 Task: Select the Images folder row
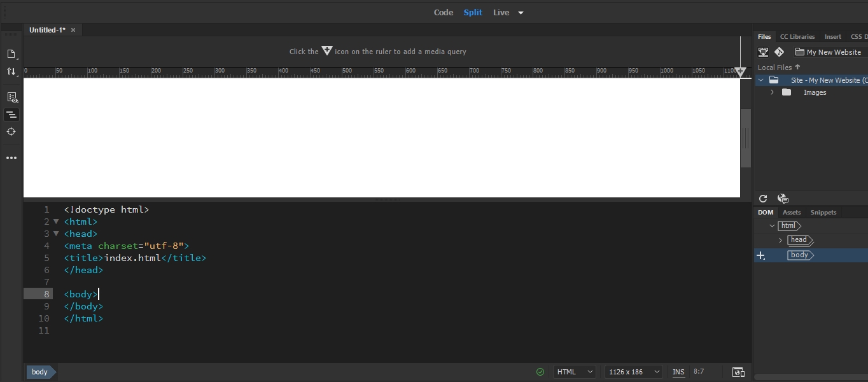pyautogui.click(x=811, y=92)
